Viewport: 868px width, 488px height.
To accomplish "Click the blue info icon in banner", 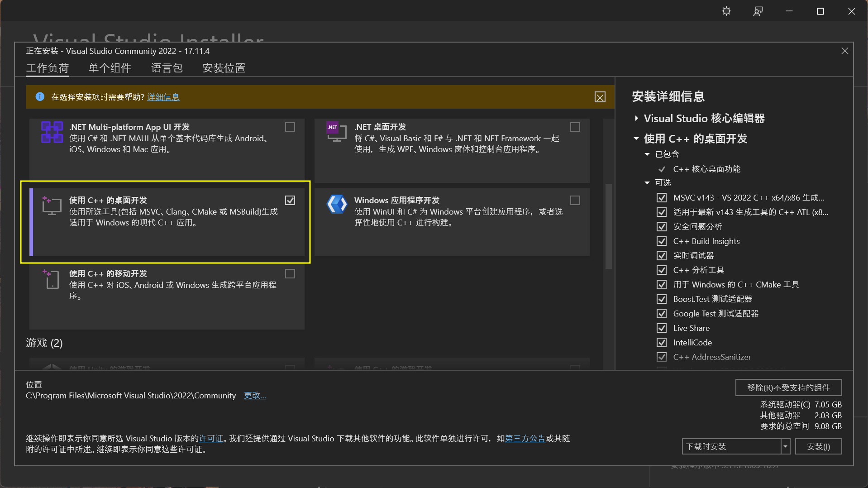I will [40, 97].
